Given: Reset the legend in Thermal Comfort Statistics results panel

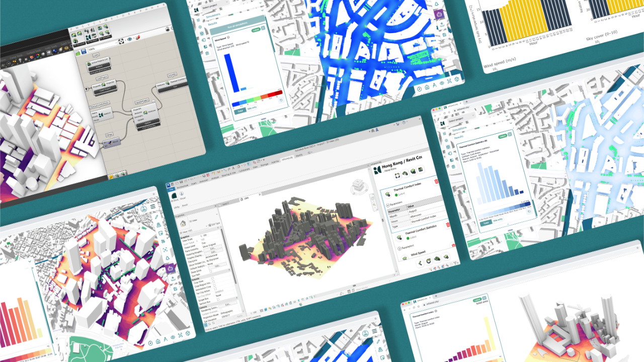Looking at the screenshot, I should [529, 212].
